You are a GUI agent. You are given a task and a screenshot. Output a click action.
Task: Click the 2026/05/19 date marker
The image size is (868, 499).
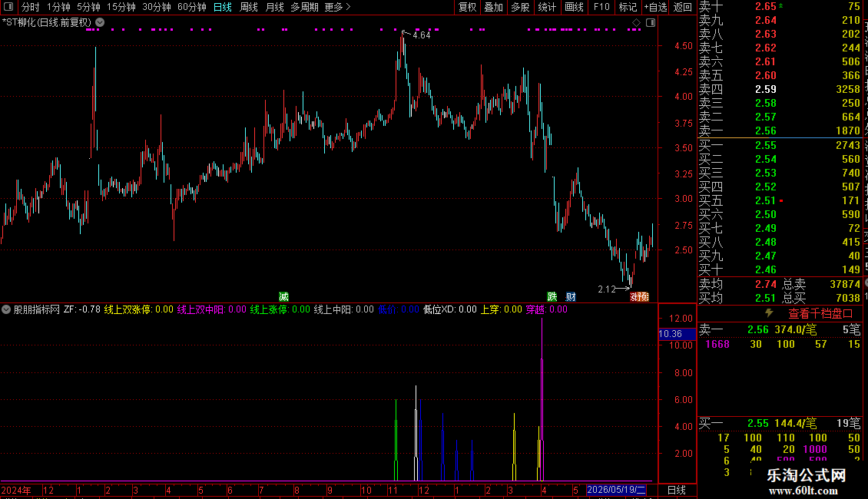point(616,490)
